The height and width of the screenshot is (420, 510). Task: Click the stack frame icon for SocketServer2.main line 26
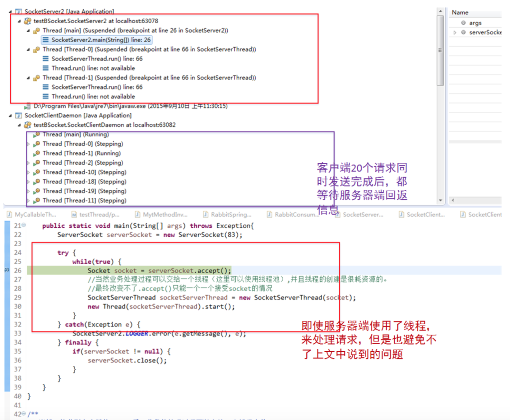pos(46,40)
